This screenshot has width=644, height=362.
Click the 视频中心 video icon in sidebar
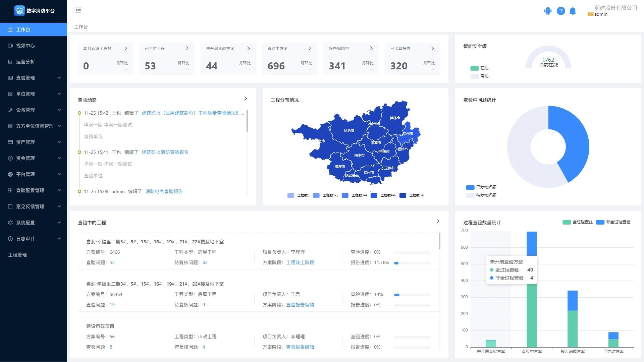click(x=10, y=46)
